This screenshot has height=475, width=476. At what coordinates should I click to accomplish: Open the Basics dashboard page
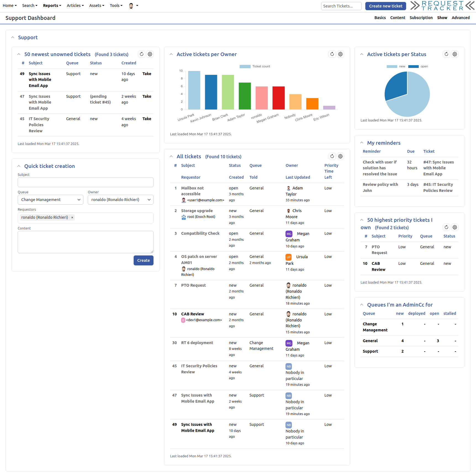[380, 18]
